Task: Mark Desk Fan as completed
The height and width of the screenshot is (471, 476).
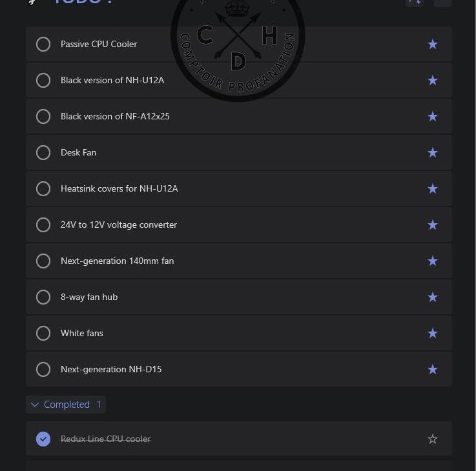Action: (x=43, y=153)
